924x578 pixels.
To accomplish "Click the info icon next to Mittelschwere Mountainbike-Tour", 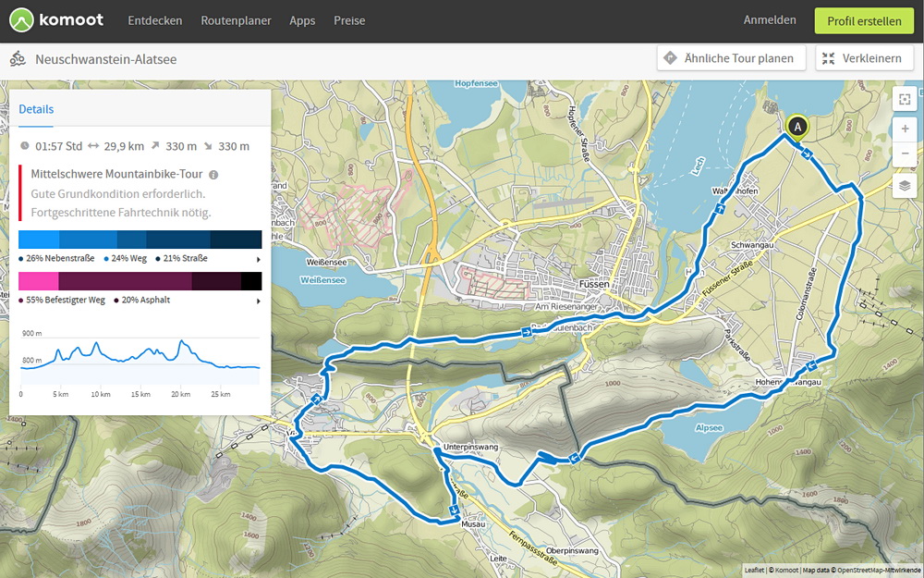I will (x=213, y=175).
